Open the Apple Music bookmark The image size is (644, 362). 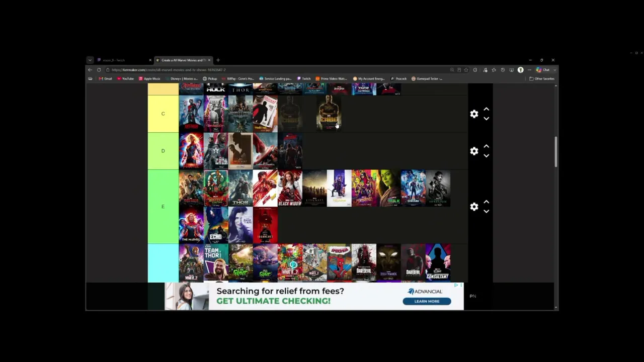(149, 79)
